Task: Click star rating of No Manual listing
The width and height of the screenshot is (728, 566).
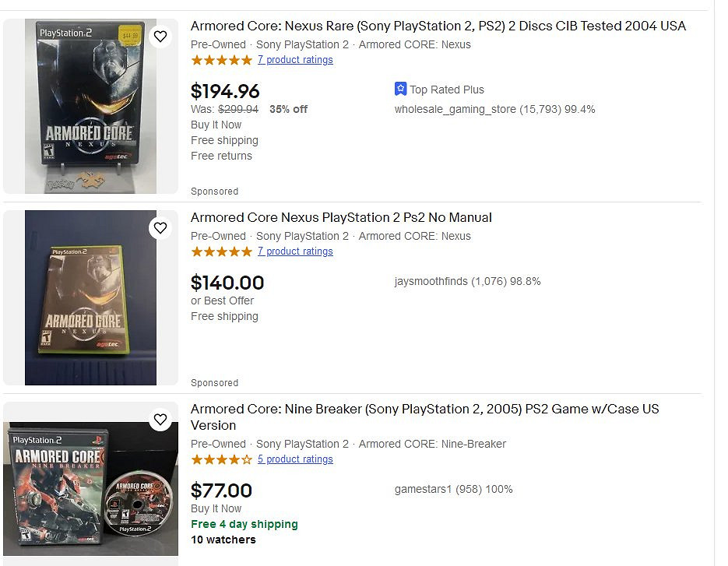Action: click(222, 251)
